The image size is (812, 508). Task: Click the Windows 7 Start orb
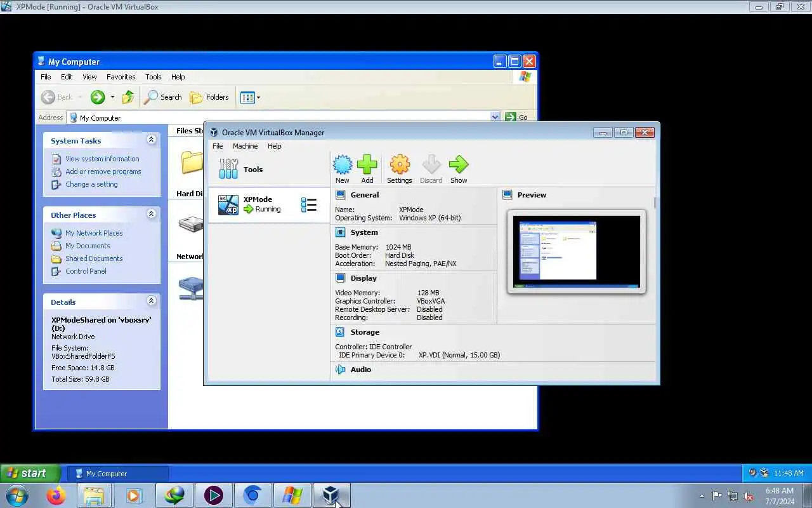[16, 495]
